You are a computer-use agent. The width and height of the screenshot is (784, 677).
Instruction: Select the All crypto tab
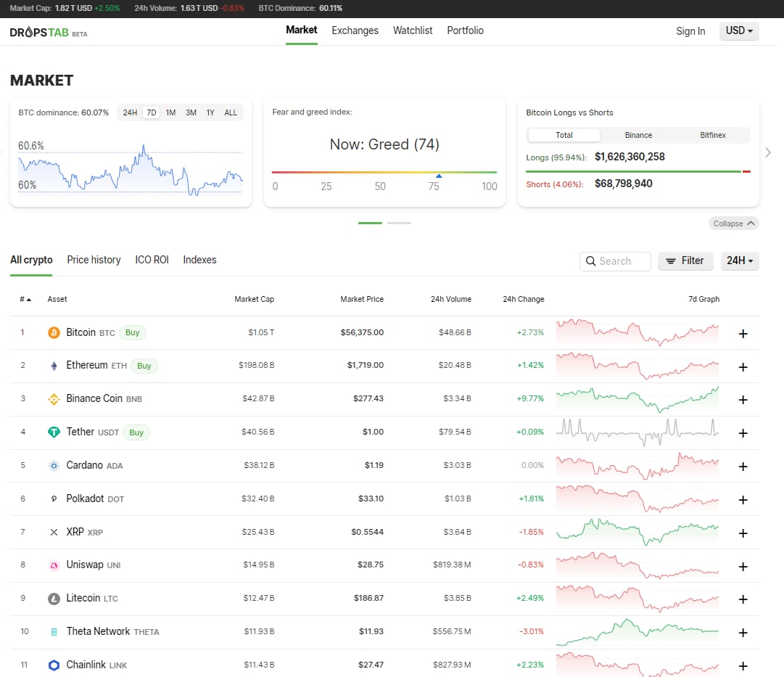[x=31, y=260]
